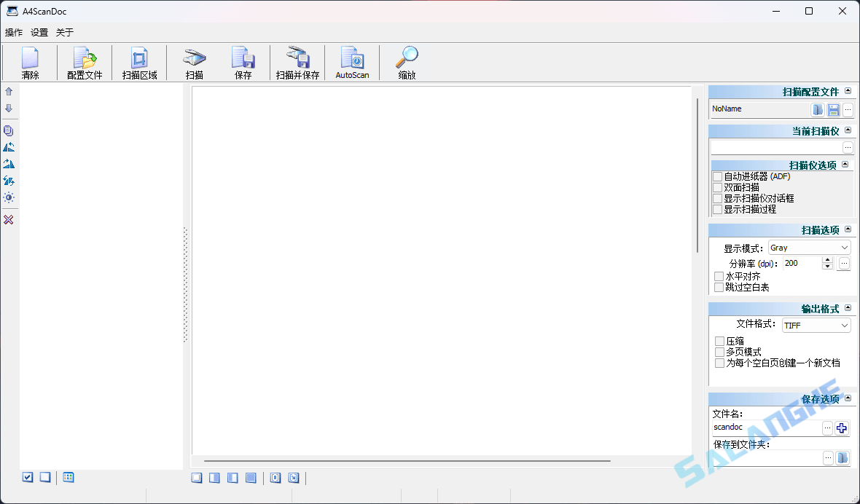Screen dimensions: 860x504
Task: Open the 操作 menu
Action: click(x=13, y=32)
